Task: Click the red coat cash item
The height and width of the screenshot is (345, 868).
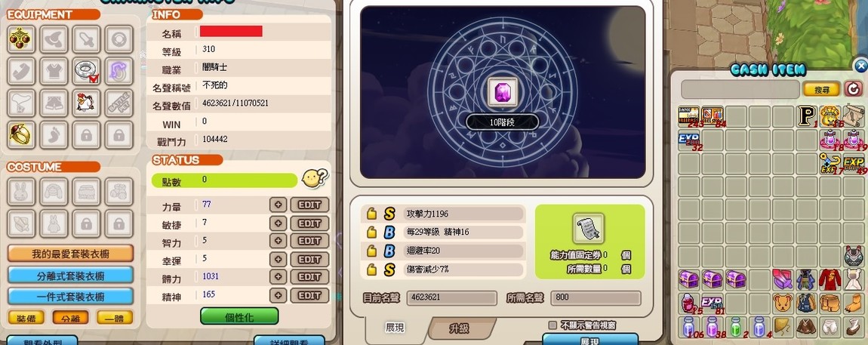Action: [830, 279]
